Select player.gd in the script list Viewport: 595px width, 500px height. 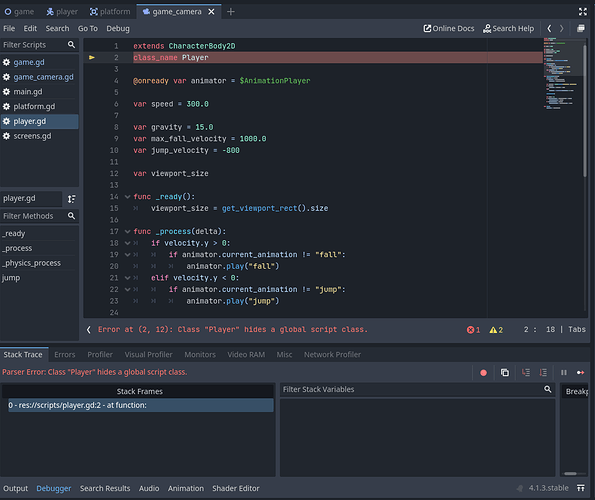(39, 121)
